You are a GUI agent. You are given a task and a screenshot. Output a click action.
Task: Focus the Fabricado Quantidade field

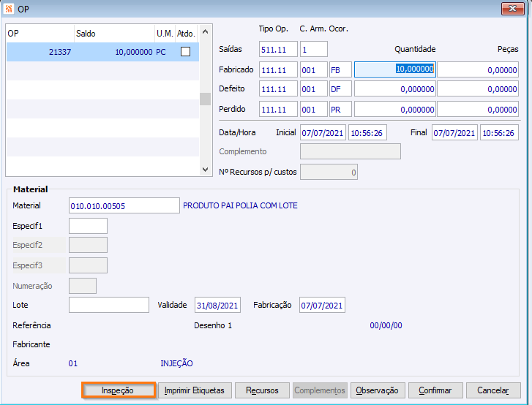(x=395, y=69)
